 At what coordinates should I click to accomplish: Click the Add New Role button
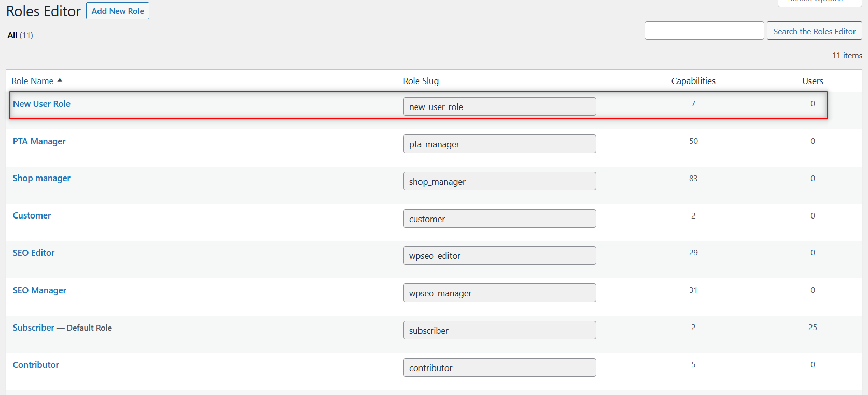[x=118, y=11]
